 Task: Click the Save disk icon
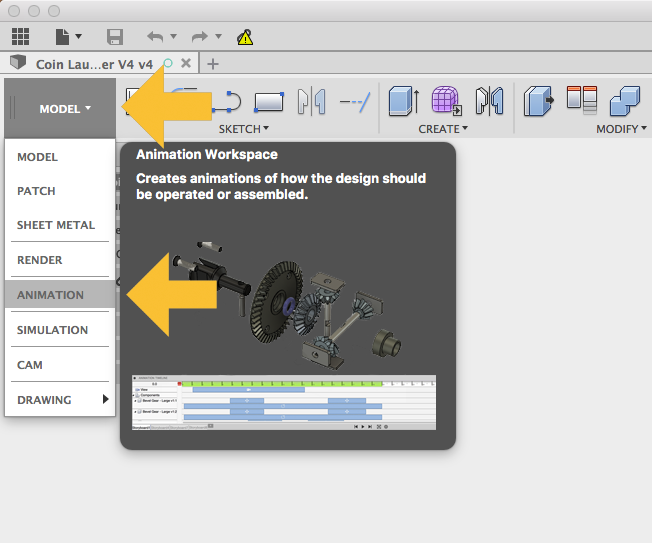pyautogui.click(x=114, y=37)
